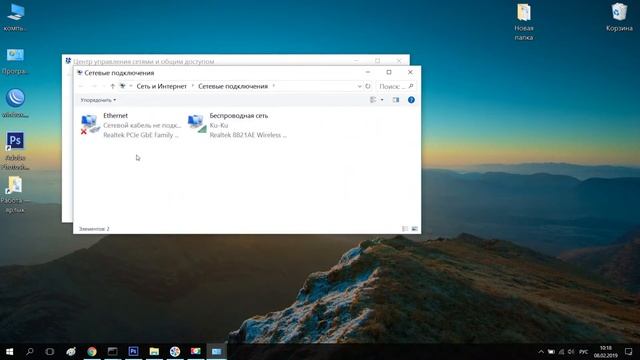This screenshot has width=640, height=360.
Task: Click the change view icon in toolbar
Action: point(373,100)
